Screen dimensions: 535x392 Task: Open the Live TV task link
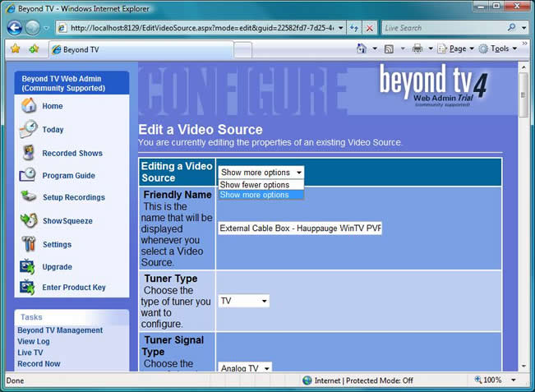click(30, 353)
